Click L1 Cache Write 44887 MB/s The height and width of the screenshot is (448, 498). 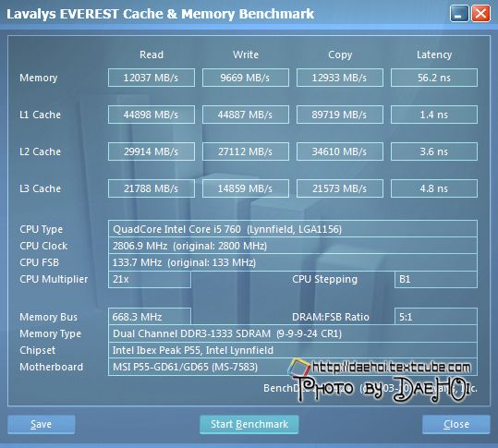tap(246, 115)
